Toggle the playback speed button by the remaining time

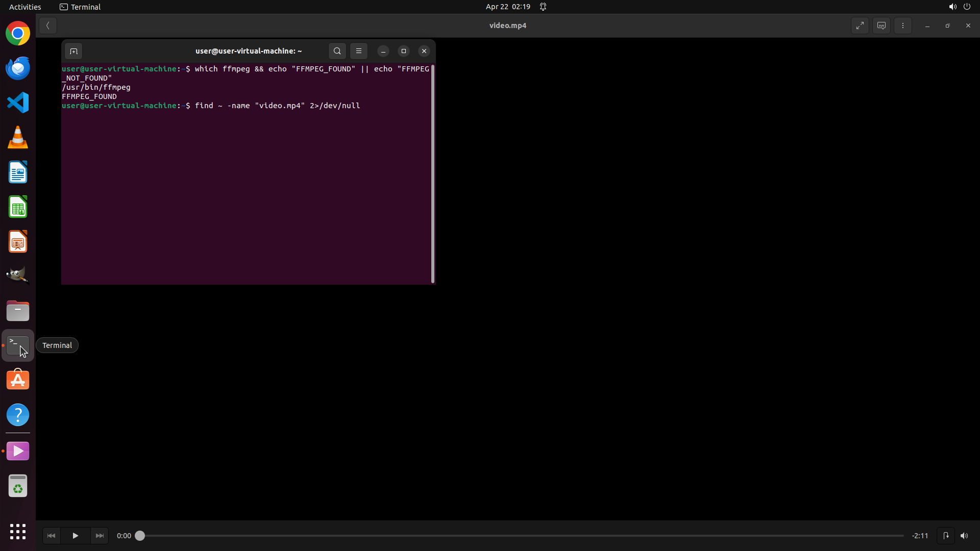point(946,536)
